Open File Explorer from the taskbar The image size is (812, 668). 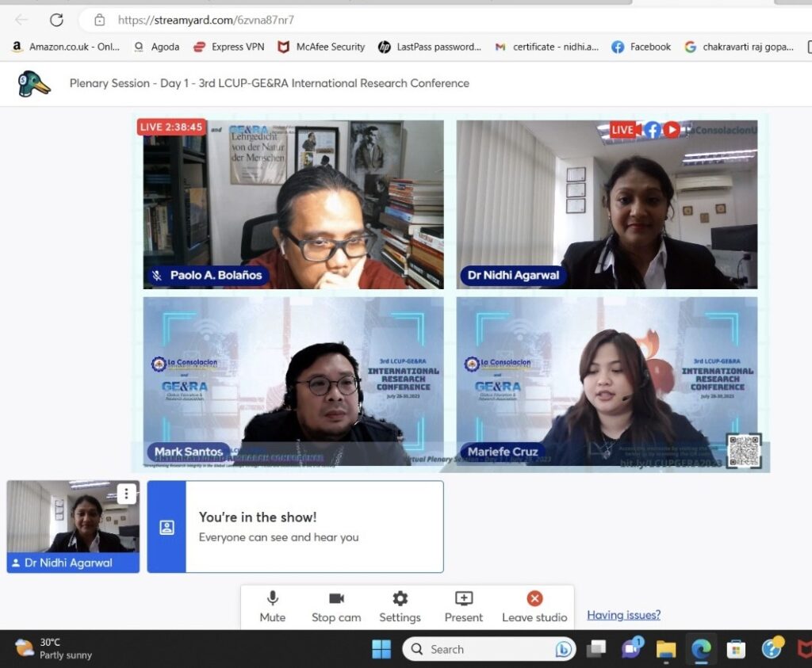tap(666, 649)
